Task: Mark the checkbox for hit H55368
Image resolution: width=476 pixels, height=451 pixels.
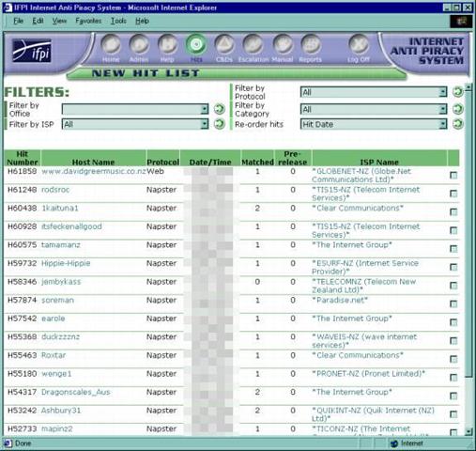Action: (453, 341)
